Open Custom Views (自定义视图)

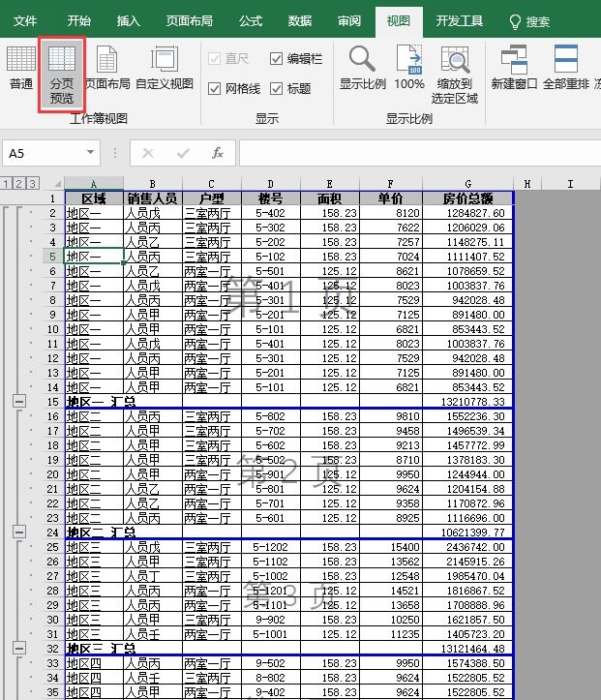coord(165,68)
